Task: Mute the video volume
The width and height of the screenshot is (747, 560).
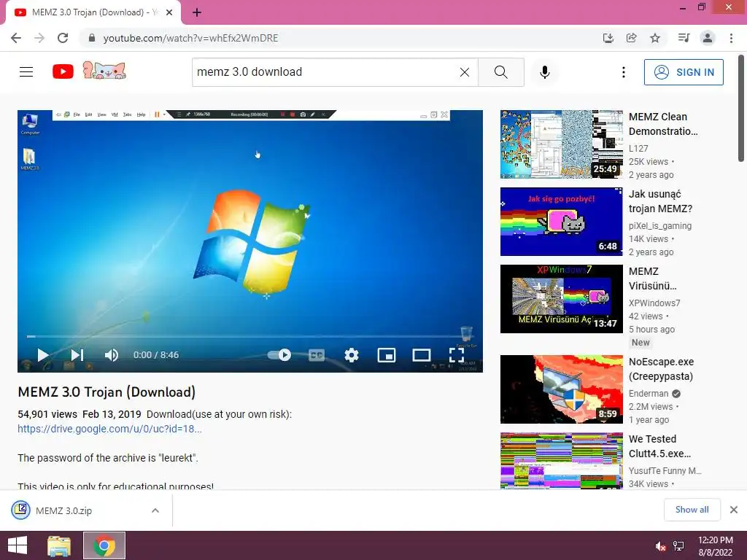Action: click(111, 355)
